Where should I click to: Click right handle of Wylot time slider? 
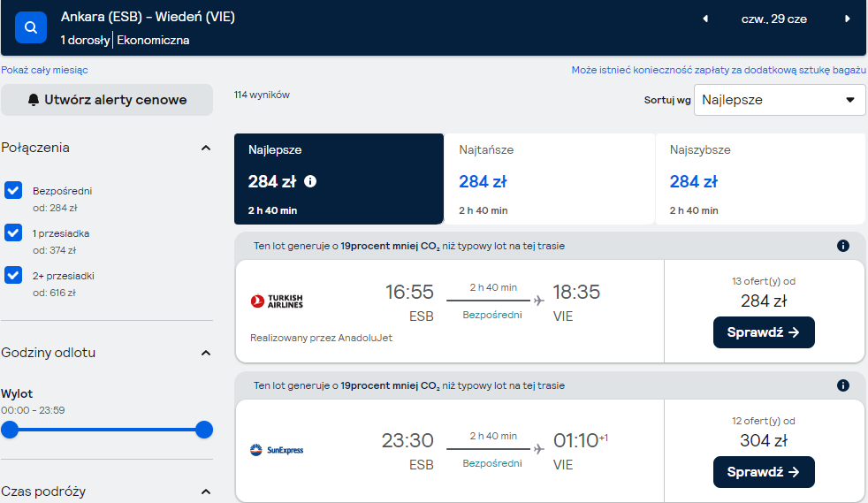[x=204, y=430]
